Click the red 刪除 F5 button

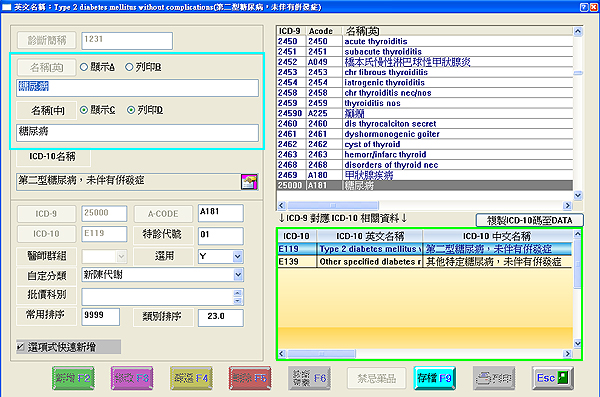[x=250, y=378]
